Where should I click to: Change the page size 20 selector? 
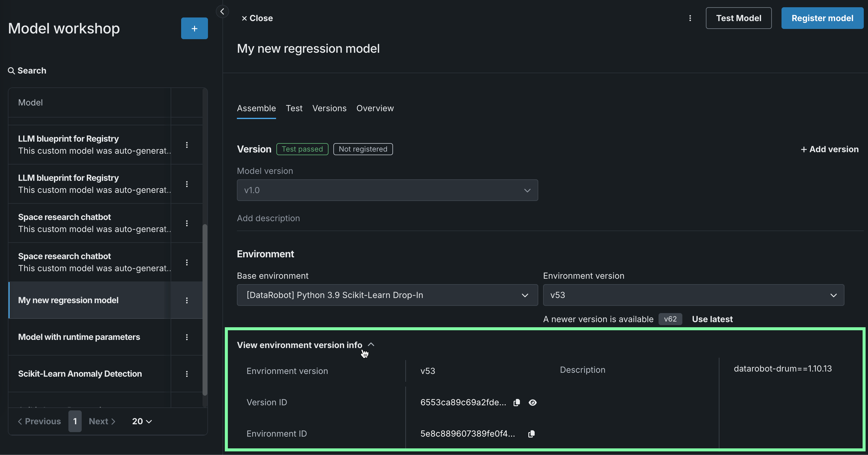point(142,421)
